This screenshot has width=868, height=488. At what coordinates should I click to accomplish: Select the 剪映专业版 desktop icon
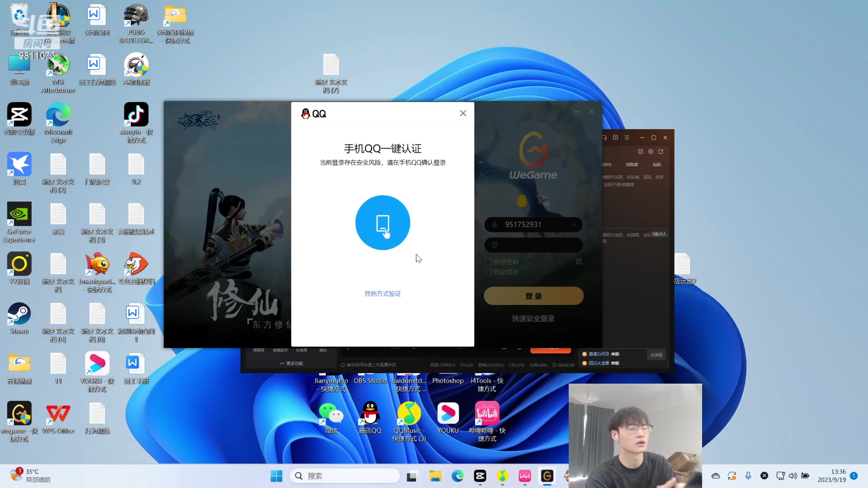click(19, 119)
